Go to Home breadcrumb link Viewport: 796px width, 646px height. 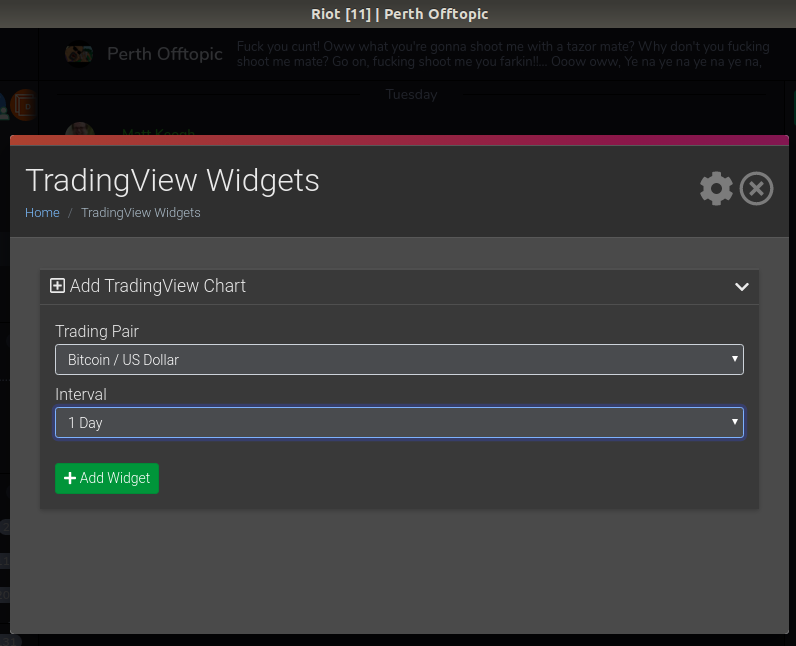[x=42, y=213]
